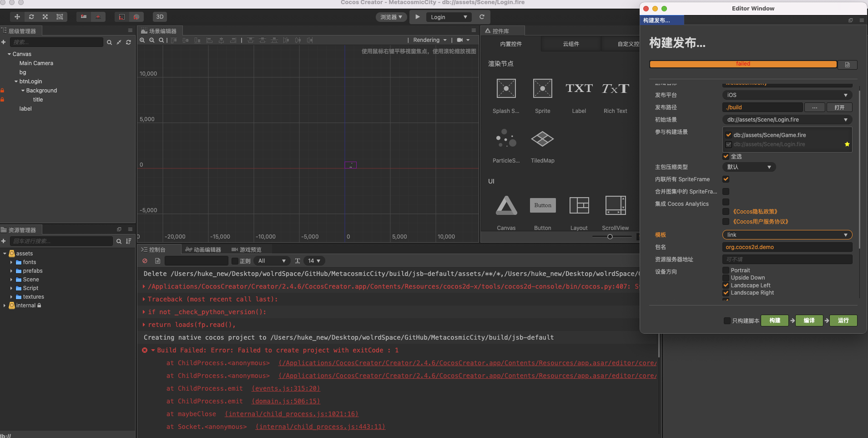
Task: Select the TiledMap node in the control library
Action: tap(543, 146)
